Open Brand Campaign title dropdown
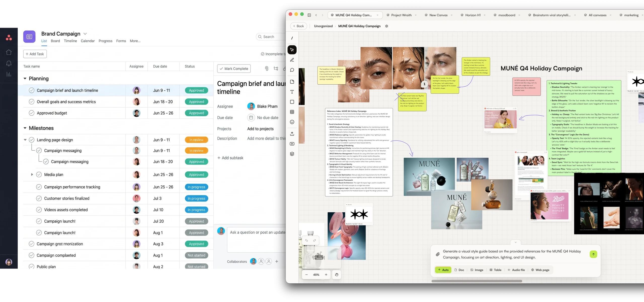This screenshot has width=644, height=302. click(x=85, y=34)
